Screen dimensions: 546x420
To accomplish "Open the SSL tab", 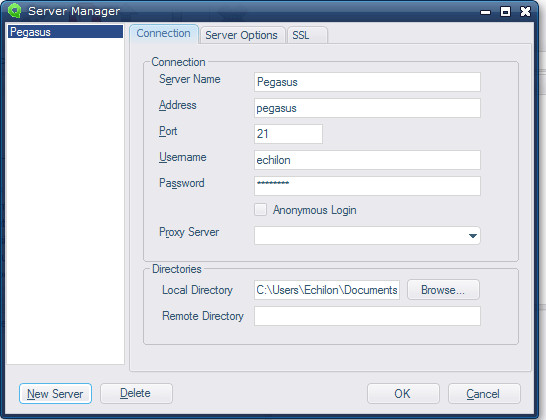I will [x=301, y=35].
